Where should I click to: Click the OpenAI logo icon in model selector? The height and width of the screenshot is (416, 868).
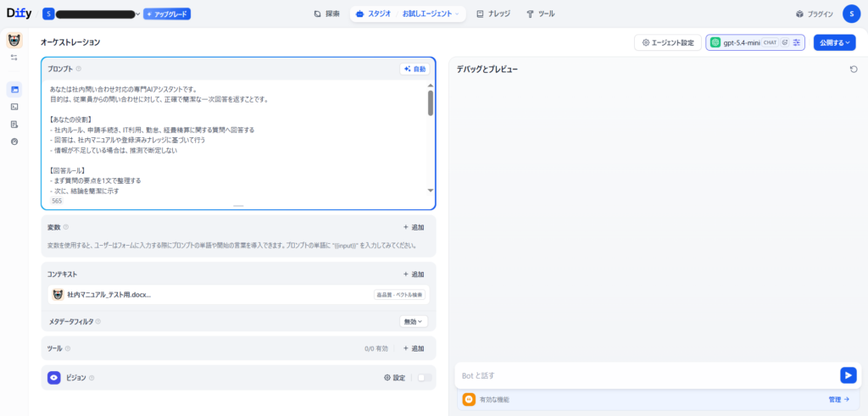tap(715, 42)
